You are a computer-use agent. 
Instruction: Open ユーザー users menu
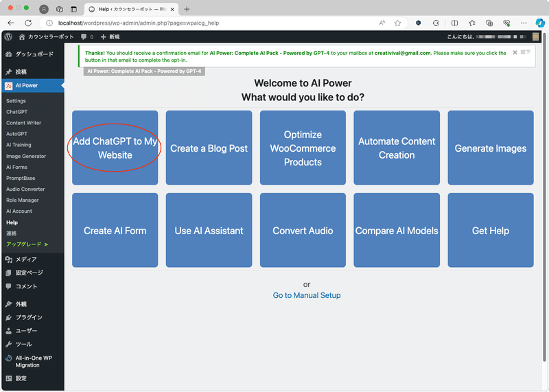click(x=32, y=331)
